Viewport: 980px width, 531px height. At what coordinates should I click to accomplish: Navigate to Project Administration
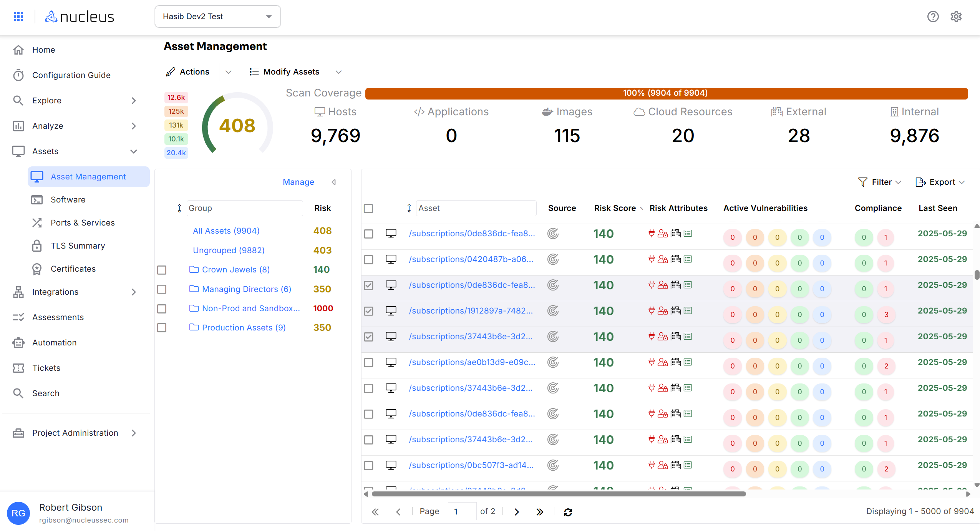tap(75, 433)
